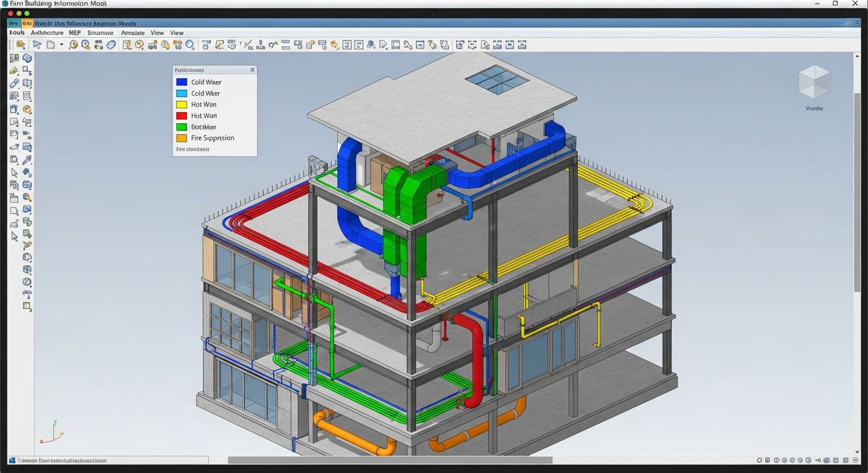The image size is (868, 473).
Task: Click the dark blue Cold Water swatch
Action: (x=181, y=82)
